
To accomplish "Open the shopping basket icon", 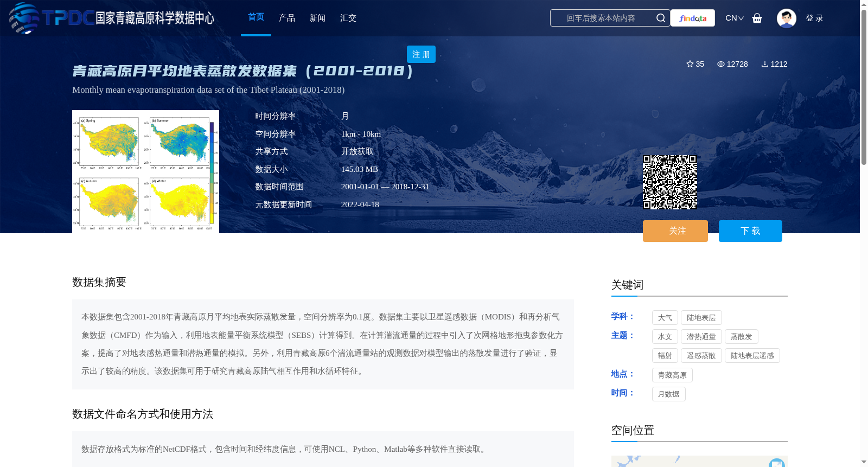I will 757,18.
